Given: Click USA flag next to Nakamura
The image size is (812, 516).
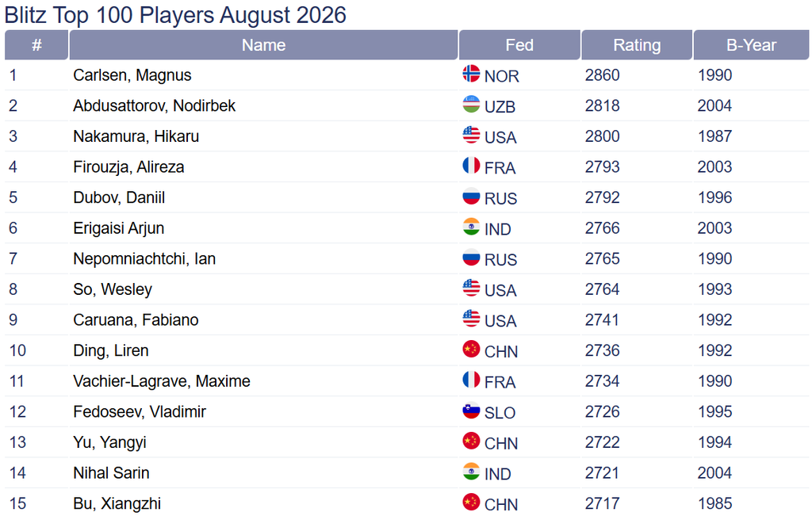Looking at the screenshot, I should tap(471, 135).
